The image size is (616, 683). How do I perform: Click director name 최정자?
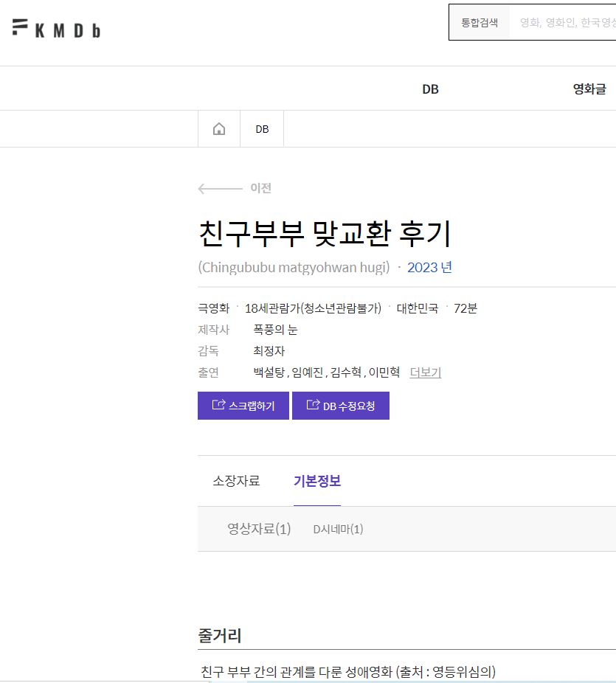tap(269, 351)
